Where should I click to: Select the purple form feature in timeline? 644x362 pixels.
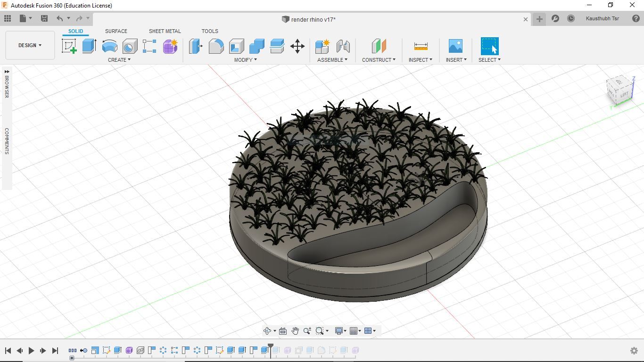(129, 350)
